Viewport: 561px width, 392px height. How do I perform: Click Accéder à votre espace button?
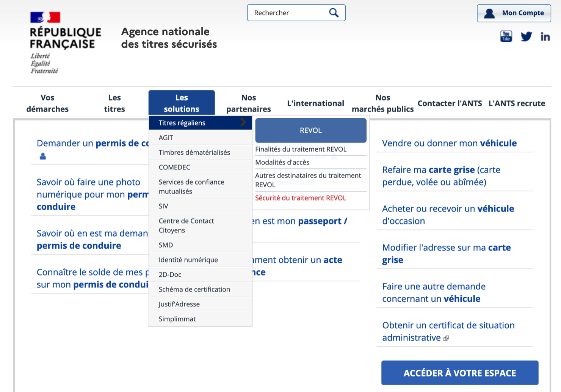tap(460, 373)
